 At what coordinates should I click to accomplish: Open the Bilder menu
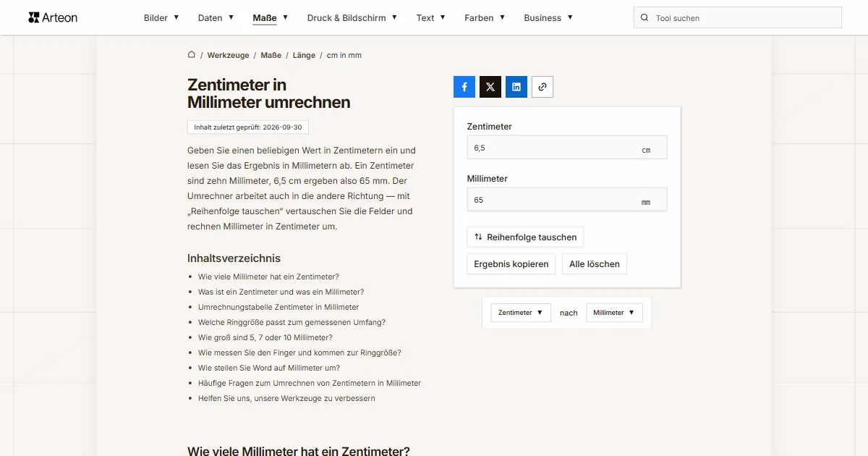[x=161, y=18]
